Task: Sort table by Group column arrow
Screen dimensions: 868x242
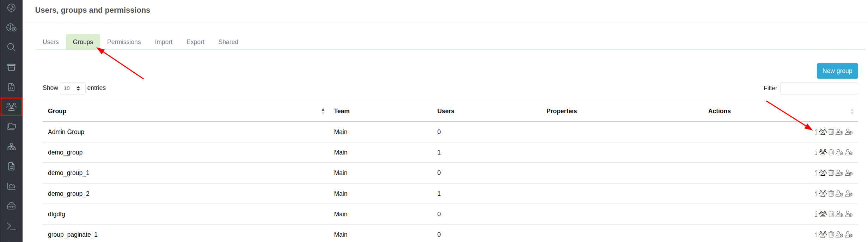Action: 323,111
